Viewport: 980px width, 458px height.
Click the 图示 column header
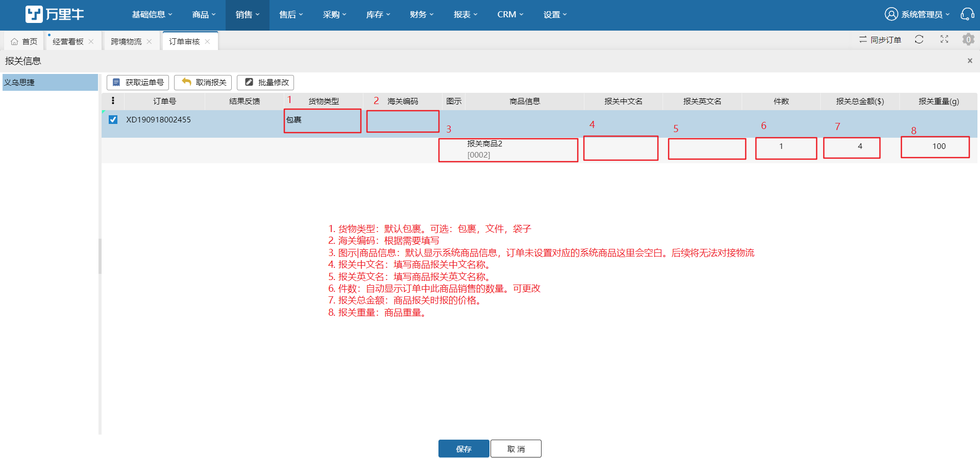click(454, 101)
